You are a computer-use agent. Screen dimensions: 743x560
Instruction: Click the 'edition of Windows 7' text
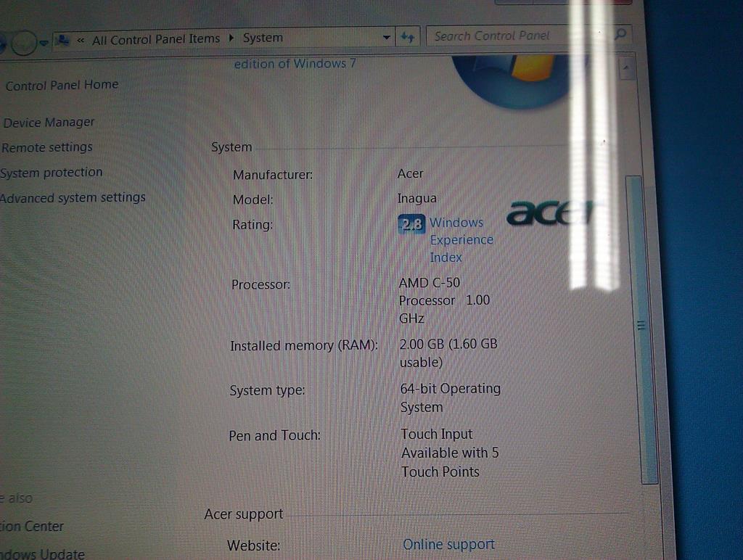click(x=295, y=64)
